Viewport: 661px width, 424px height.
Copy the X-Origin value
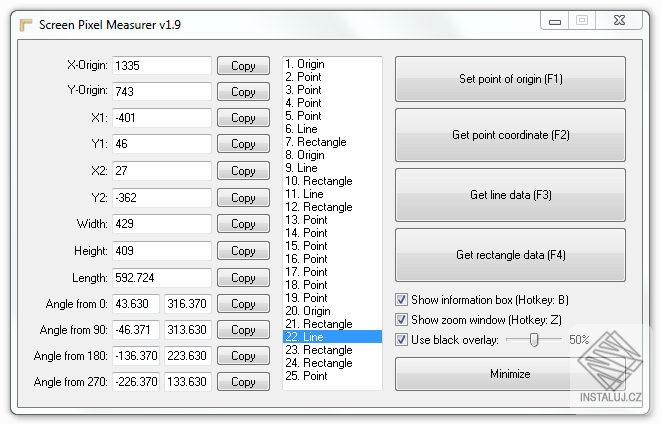tap(243, 66)
